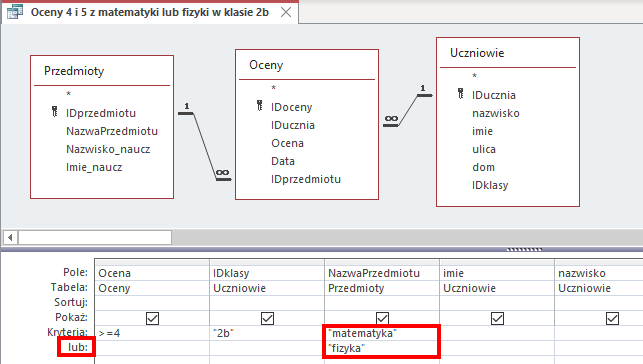
Task: Click the Sortuj cell under Ocena column
Action: click(152, 303)
